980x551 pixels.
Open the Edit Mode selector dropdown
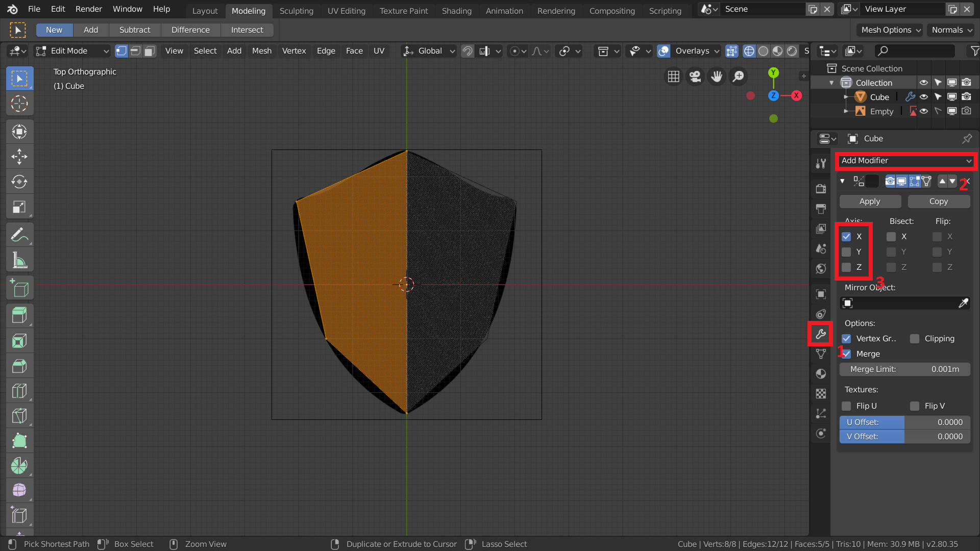[72, 51]
